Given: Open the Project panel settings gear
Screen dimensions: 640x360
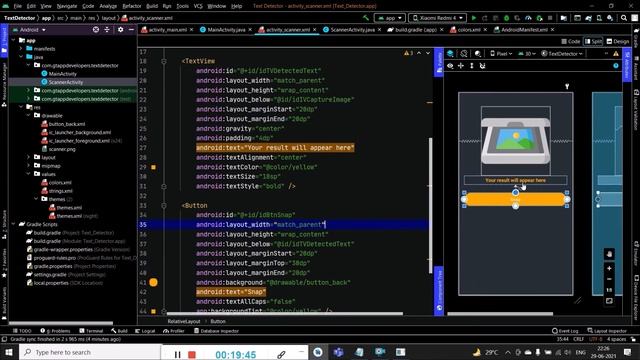Looking at the screenshot, I should tap(120, 30).
